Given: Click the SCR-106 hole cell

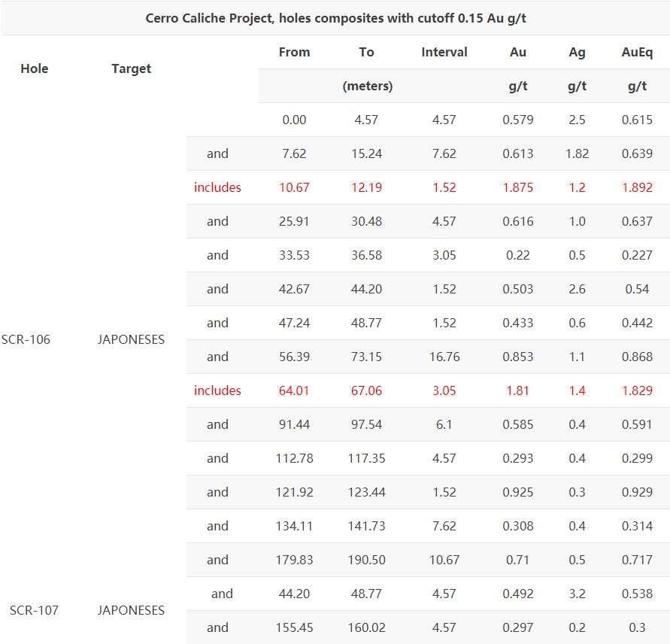Looking at the screenshot, I should pyautogui.click(x=26, y=339).
